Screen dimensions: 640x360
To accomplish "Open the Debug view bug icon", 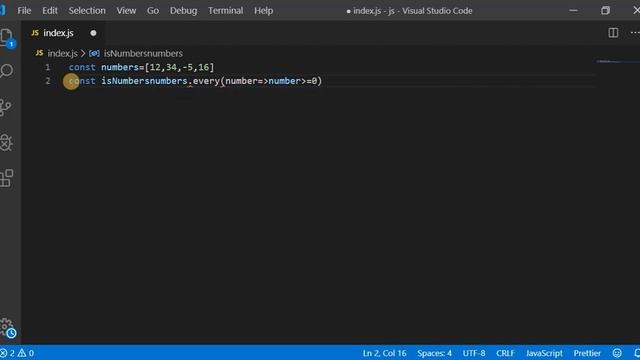I will 6,142.
